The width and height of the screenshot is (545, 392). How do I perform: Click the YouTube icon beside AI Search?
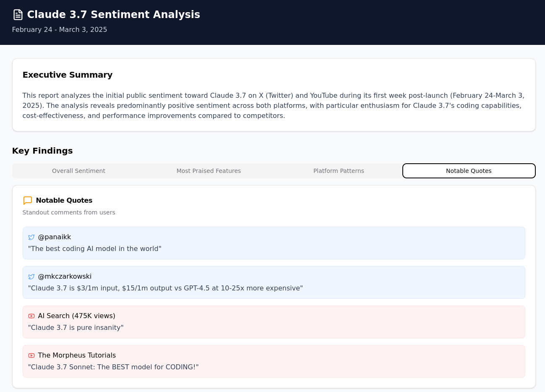coord(31,316)
